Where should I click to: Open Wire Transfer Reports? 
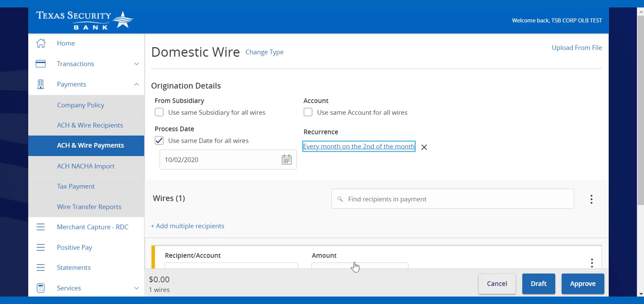89,207
